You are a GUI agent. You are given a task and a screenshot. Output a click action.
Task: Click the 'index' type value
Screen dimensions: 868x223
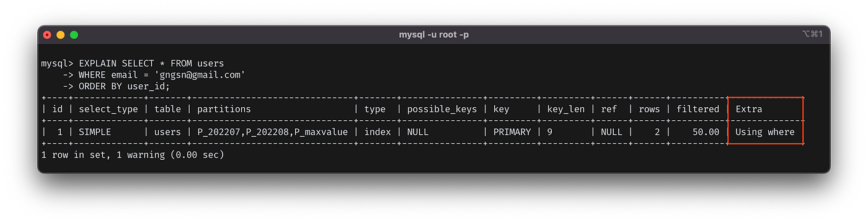tap(374, 132)
